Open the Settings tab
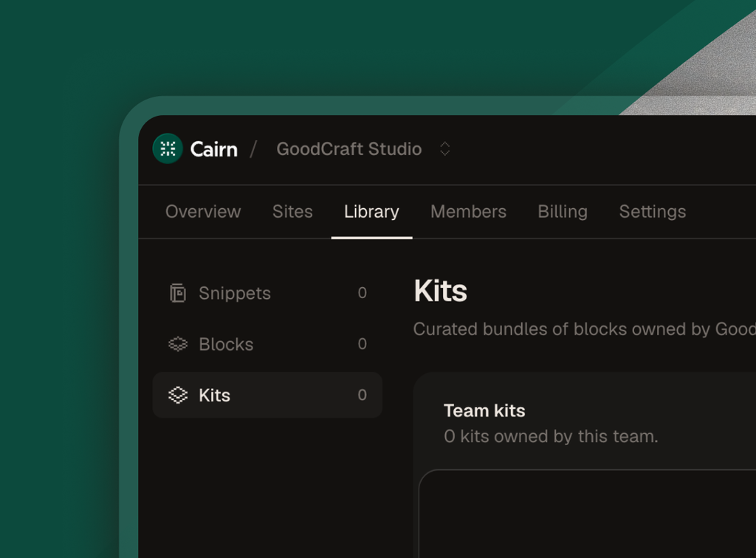Screen dimensions: 756x558 coord(653,212)
